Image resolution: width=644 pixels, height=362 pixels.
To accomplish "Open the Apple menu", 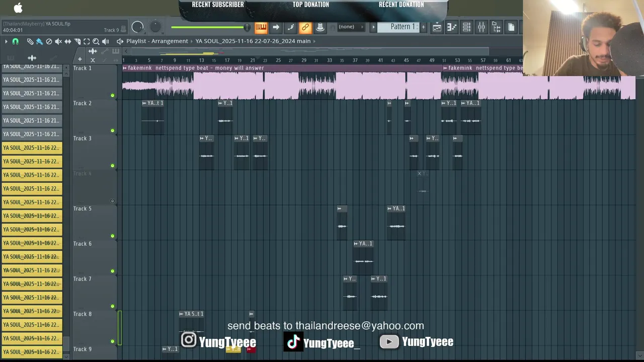I will [18, 7].
